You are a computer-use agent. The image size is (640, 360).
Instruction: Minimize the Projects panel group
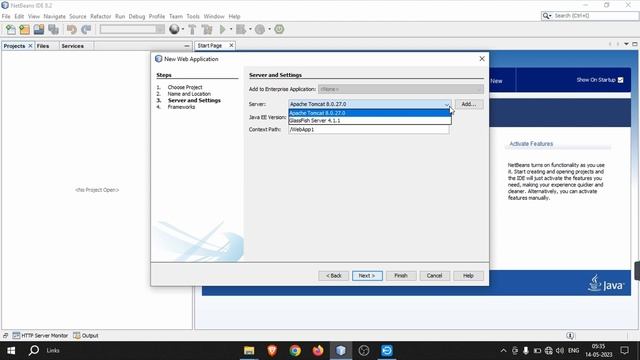coord(187,46)
